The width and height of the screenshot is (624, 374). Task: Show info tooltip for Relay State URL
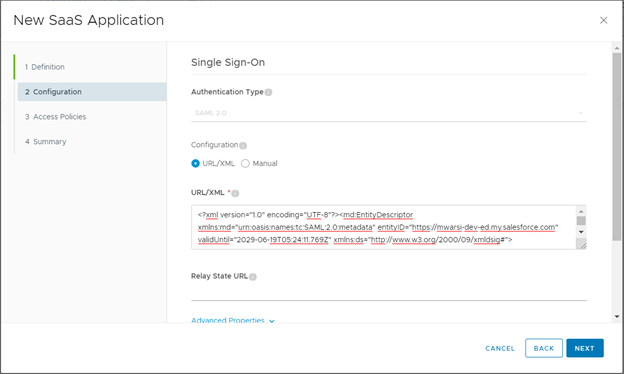point(253,277)
